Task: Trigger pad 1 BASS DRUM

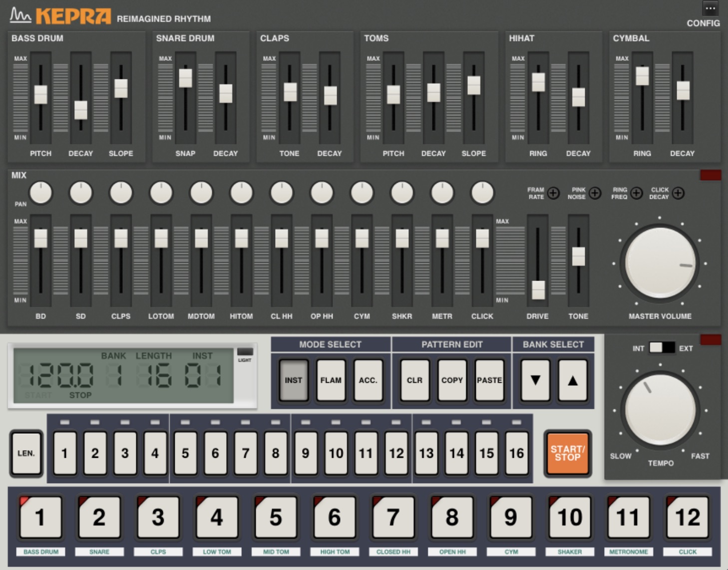Action: [x=40, y=517]
